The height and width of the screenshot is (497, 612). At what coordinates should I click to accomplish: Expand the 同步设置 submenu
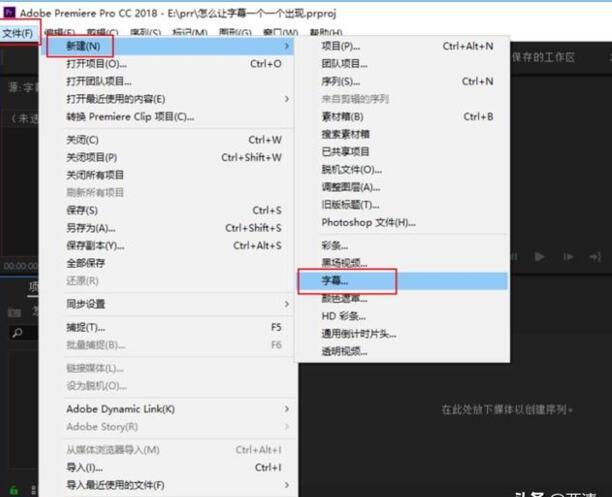pos(168,304)
